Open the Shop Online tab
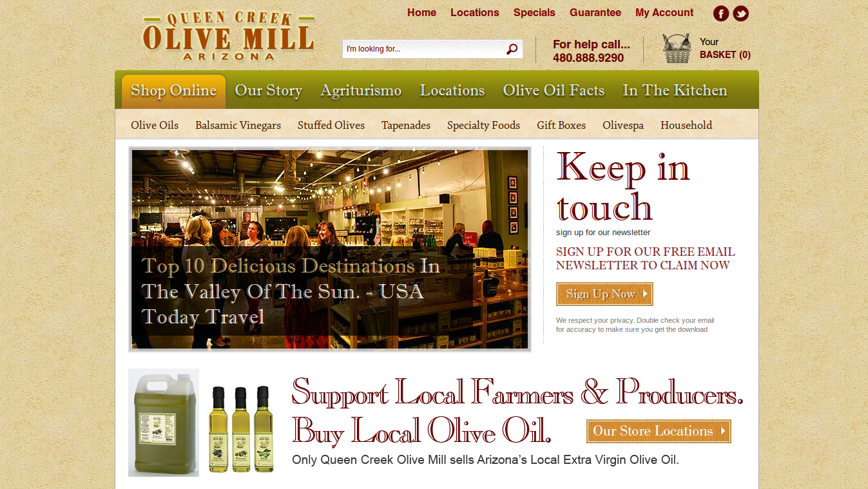 [x=173, y=91]
